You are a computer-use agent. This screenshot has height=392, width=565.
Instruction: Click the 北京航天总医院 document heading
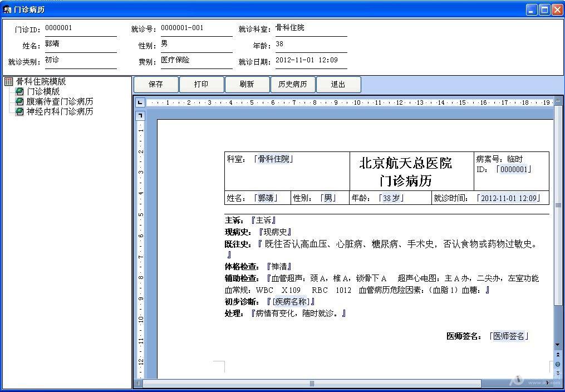pyautogui.click(x=406, y=163)
